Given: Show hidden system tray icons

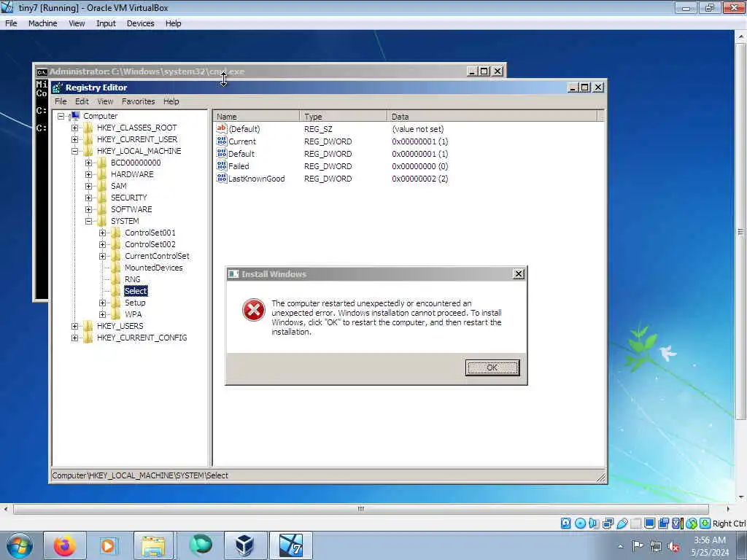Looking at the screenshot, I should coord(620,546).
